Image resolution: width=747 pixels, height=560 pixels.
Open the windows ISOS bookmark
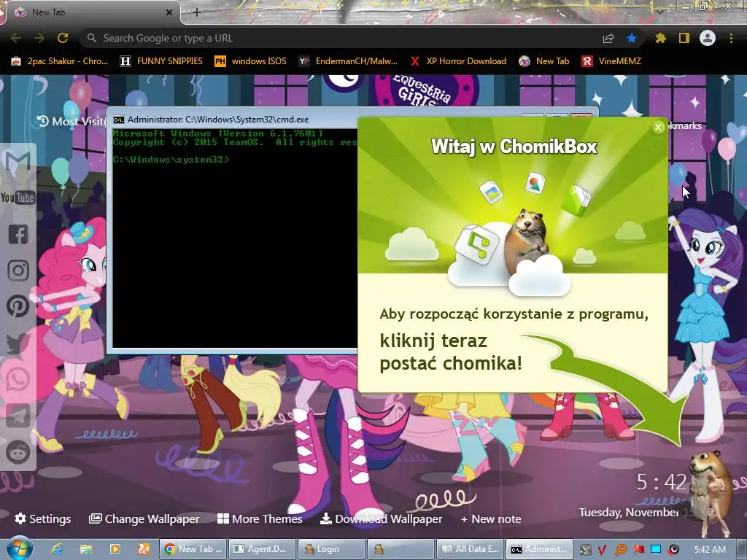(x=251, y=61)
